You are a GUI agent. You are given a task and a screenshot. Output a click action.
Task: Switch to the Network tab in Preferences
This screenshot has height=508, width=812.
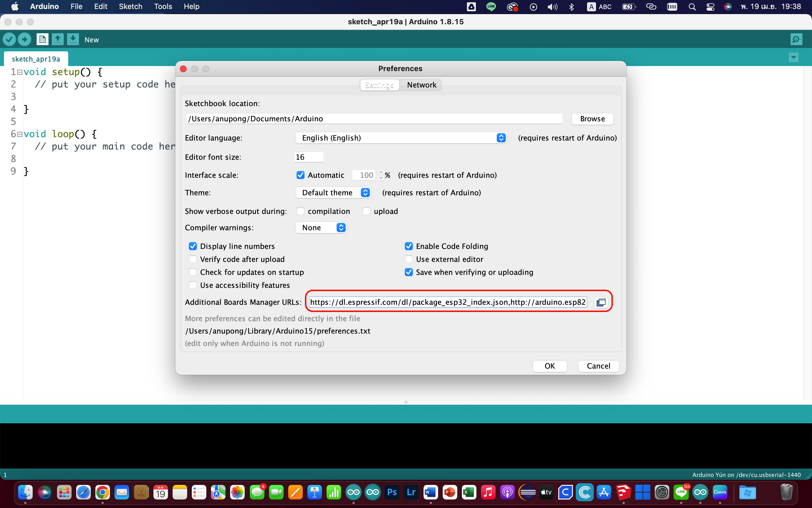coord(422,85)
